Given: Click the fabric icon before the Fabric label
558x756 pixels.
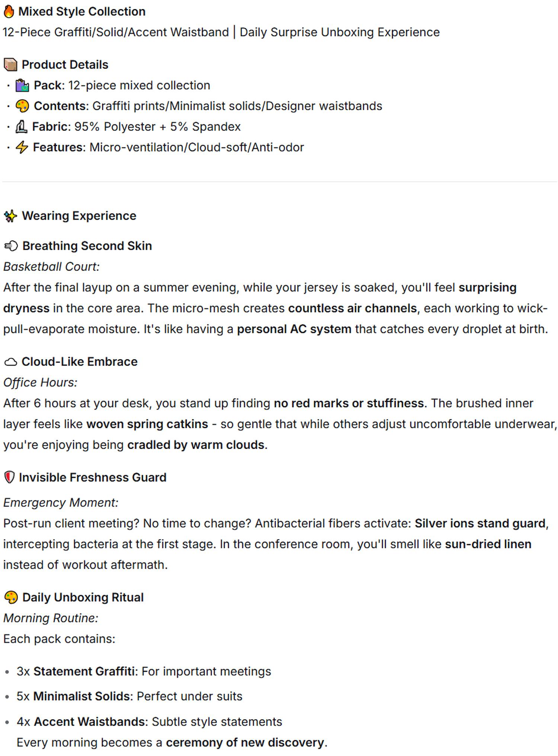Looking at the screenshot, I should coord(21,127).
